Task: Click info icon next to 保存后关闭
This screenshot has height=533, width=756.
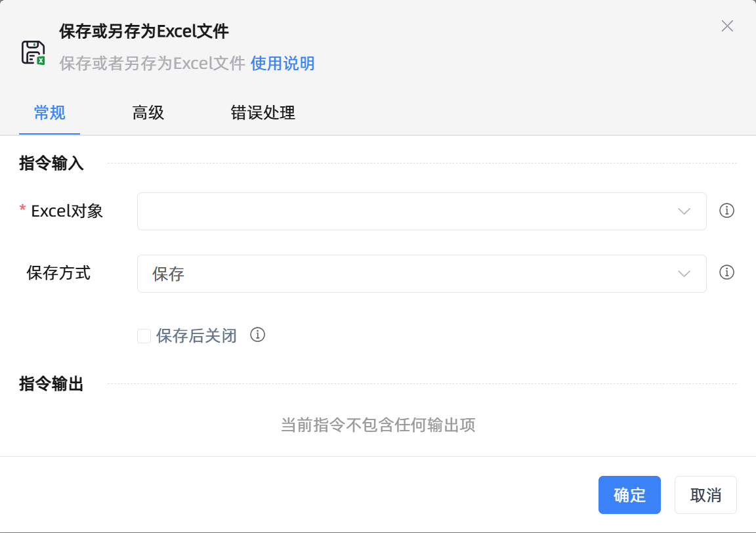Action: [x=258, y=335]
